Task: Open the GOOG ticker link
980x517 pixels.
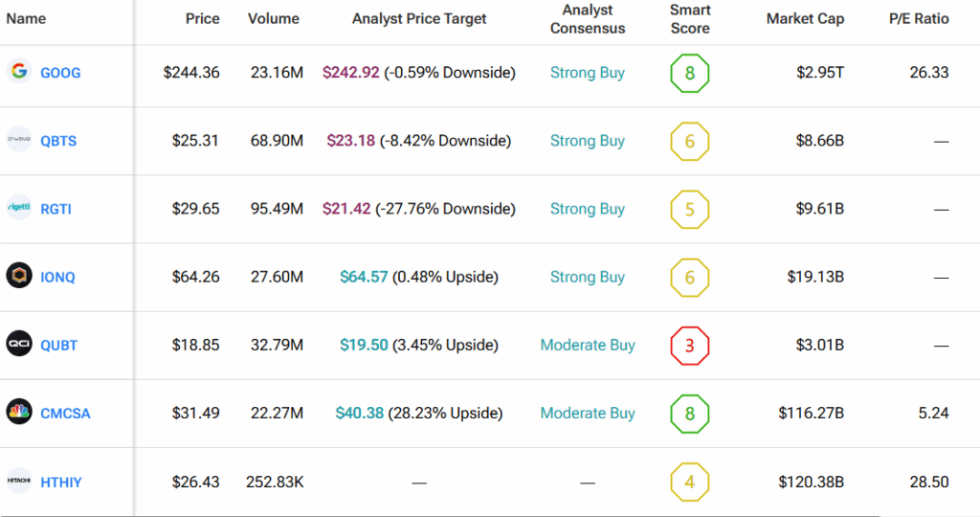Action: pyautogui.click(x=60, y=73)
